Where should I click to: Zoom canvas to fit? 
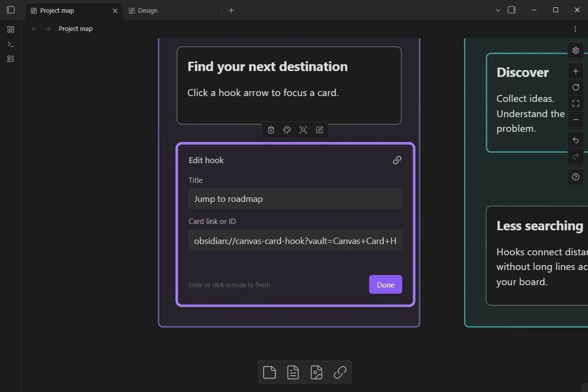point(576,103)
